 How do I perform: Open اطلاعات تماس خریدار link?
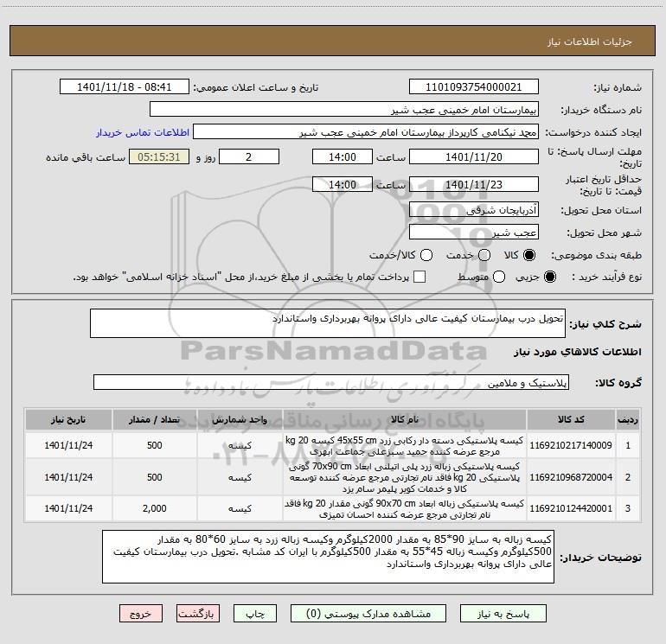click(143, 132)
